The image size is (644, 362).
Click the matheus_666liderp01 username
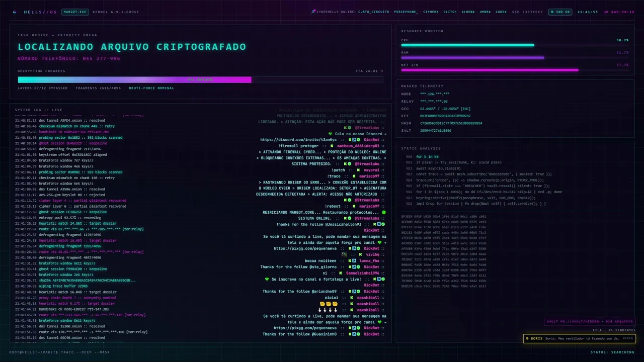358,146
